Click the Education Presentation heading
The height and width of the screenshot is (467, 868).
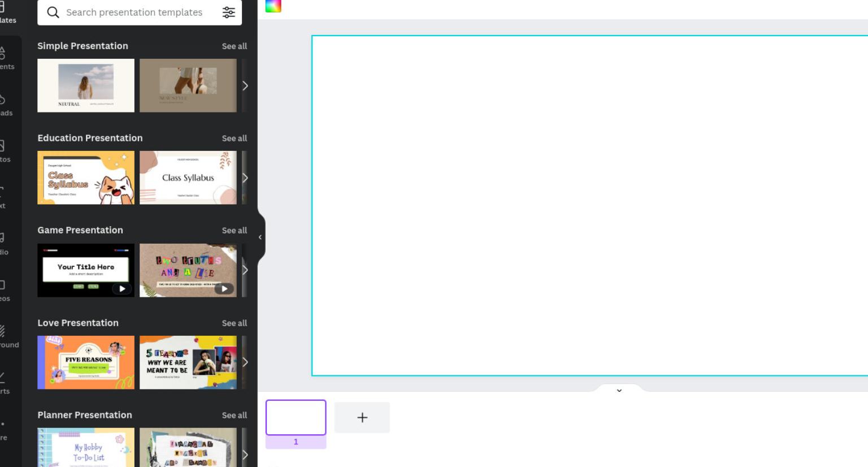tap(90, 138)
